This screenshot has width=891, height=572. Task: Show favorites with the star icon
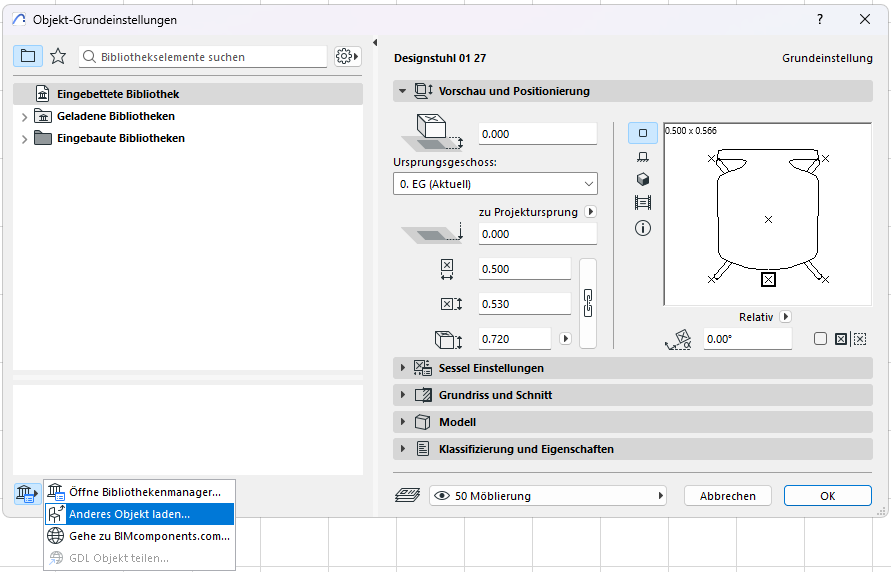[58, 56]
